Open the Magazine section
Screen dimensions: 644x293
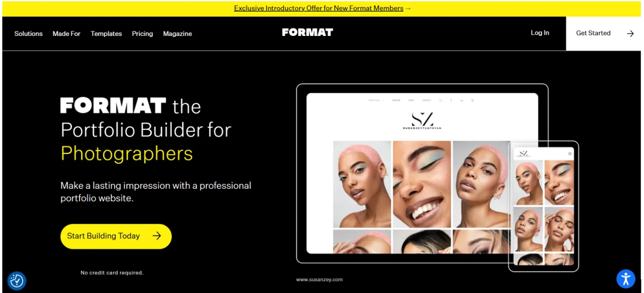point(178,34)
